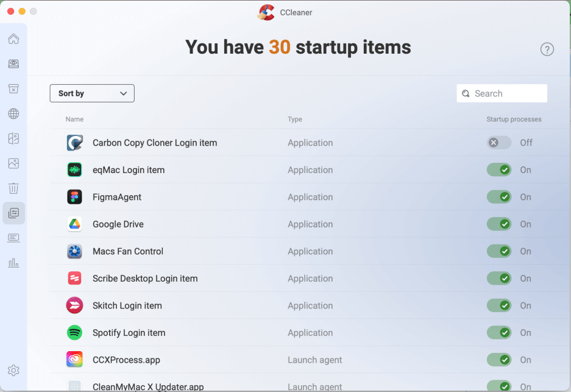Screen dimensions: 571x392
Task: Click the Macs Fan Control app icon
Action: point(75,251)
